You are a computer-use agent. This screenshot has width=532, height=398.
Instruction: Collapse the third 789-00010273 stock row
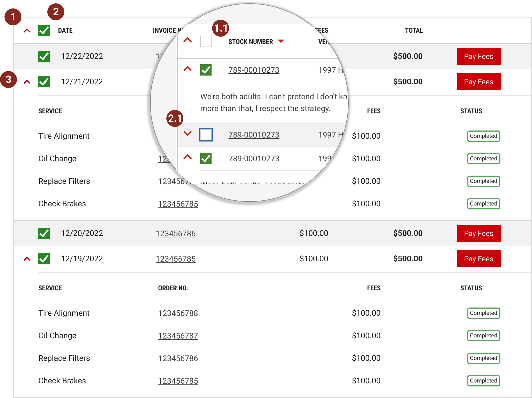tap(188, 157)
